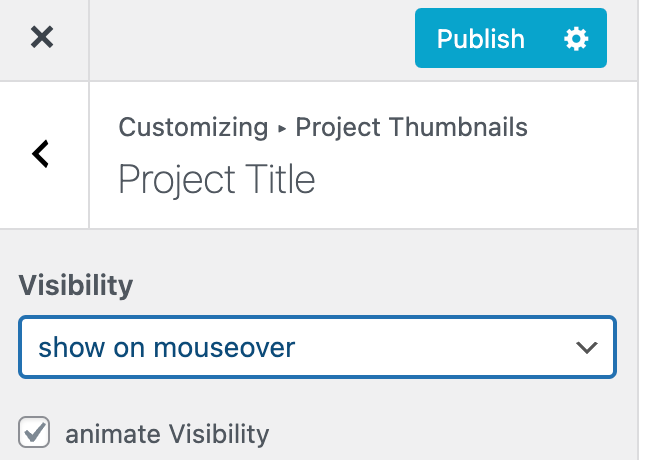Open publish settings gear icon
This screenshot has width=650, height=460.
click(x=576, y=39)
